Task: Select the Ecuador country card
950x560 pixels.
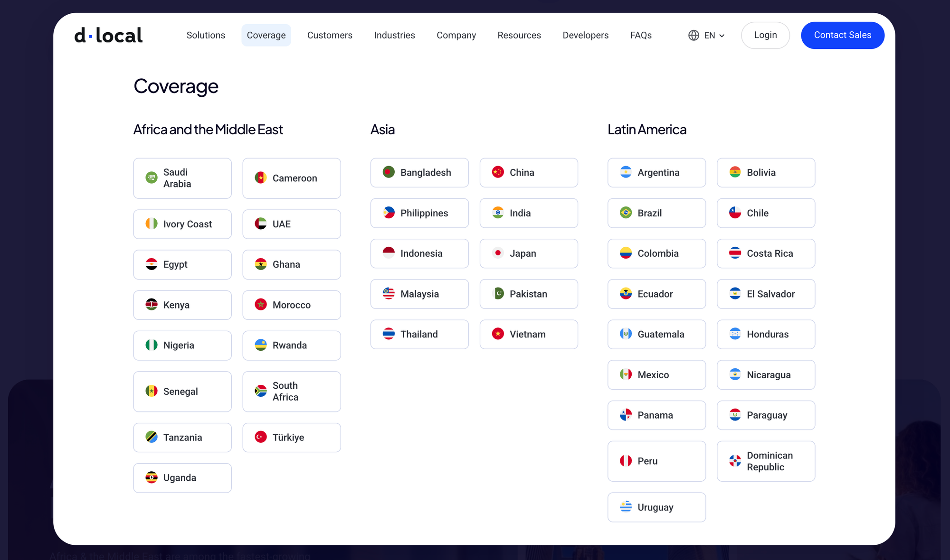Action: coord(656,294)
